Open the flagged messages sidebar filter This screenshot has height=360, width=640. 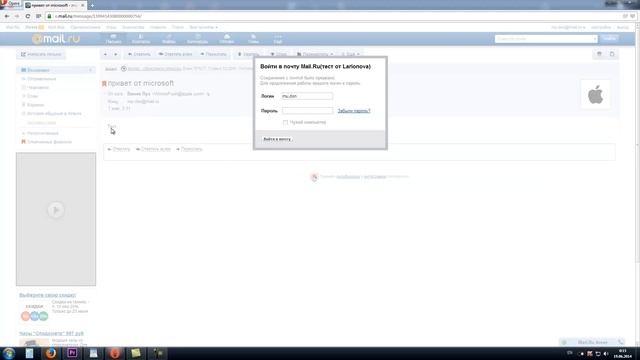(47, 142)
